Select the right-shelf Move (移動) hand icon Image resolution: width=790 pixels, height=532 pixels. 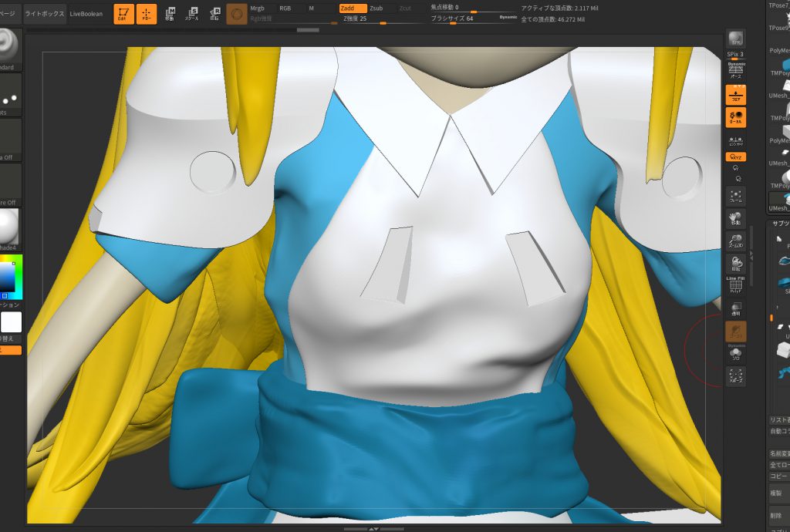736,219
